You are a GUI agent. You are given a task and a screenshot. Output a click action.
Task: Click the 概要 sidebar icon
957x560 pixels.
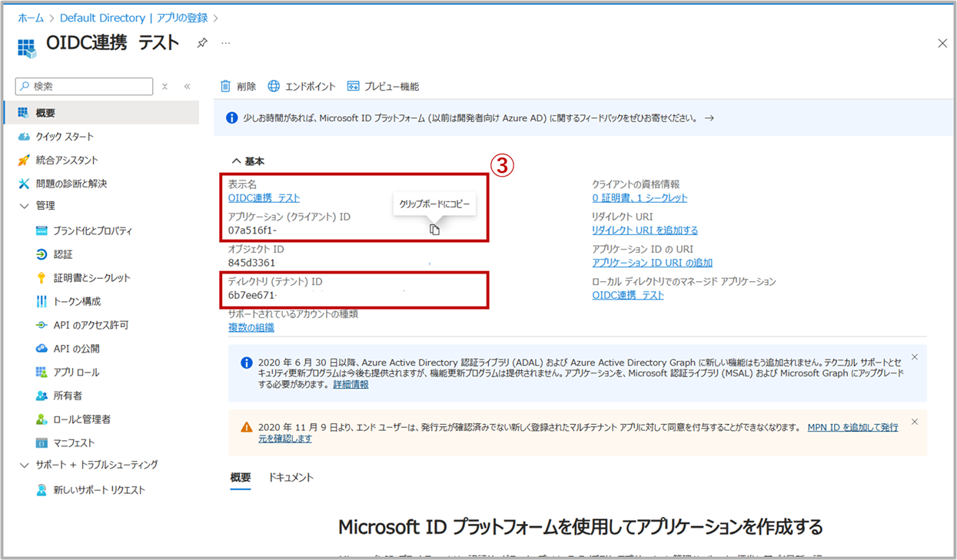[x=23, y=113]
